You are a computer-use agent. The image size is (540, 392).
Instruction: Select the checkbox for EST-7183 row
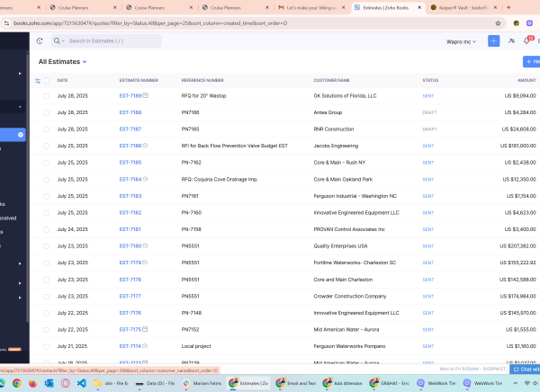(47, 196)
